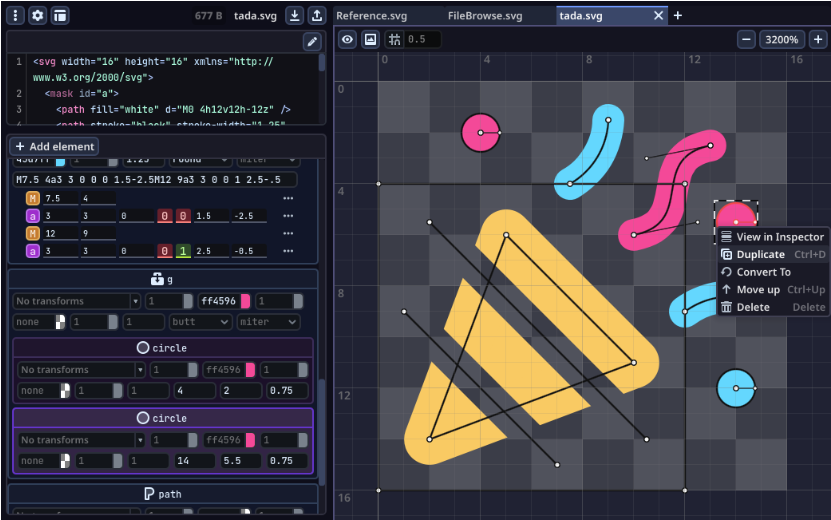The width and height of the screenshot is (831, 520).
Task: Click the import file icon
Action: [x=295, y=15]
